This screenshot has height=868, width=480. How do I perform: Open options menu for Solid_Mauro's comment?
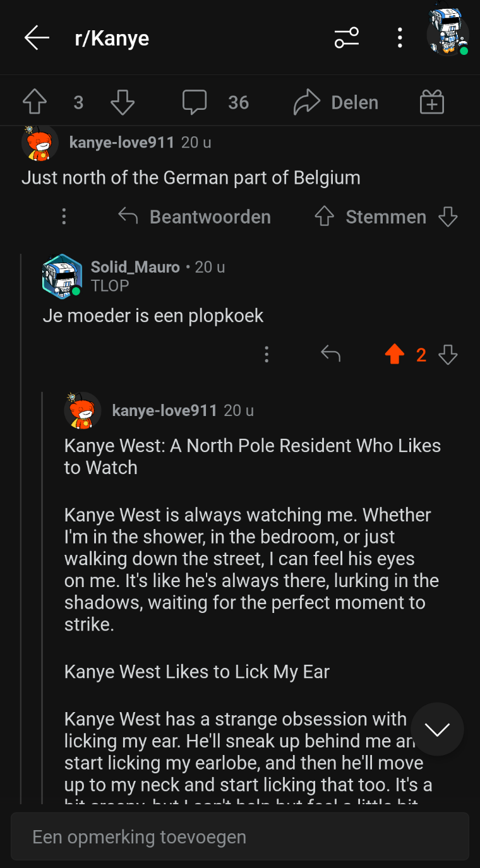pyautogui.click(x=267, y=355)
